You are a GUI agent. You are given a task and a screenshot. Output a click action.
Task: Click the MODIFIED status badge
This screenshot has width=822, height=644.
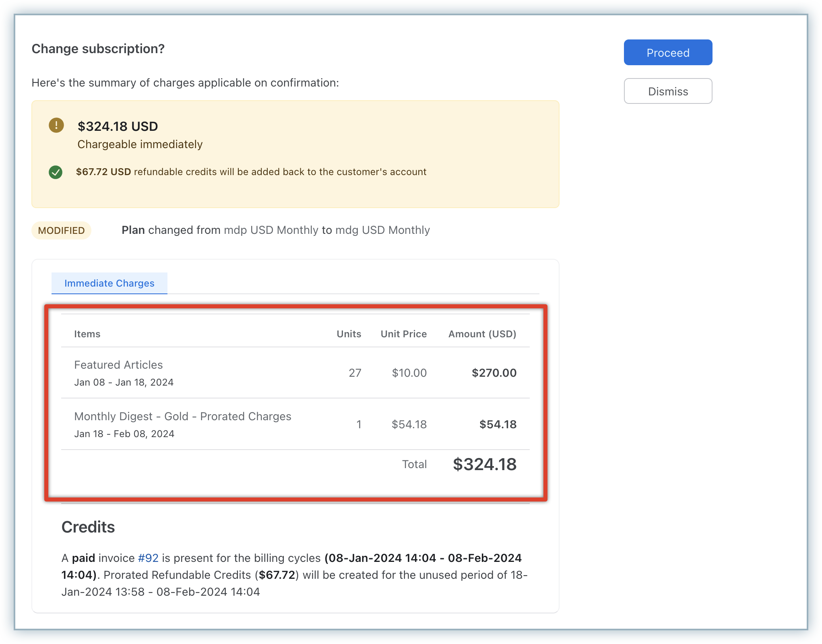click(x=61, y=230)
